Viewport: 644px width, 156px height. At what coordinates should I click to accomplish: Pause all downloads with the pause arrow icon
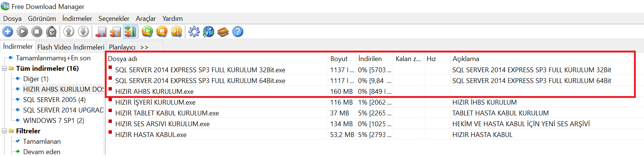tap(176, 32)
